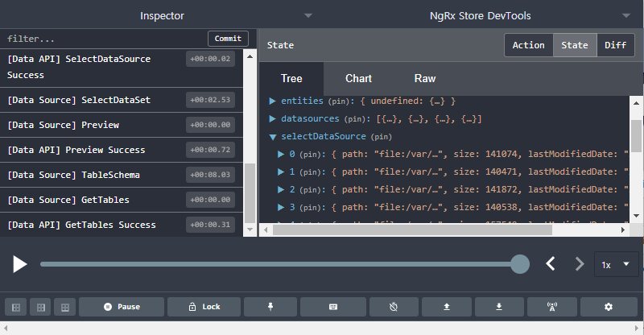This screenshot has width=644, height=335.
Task: Click action list scrollbar down arrow
Action: (x=250, y=230)
